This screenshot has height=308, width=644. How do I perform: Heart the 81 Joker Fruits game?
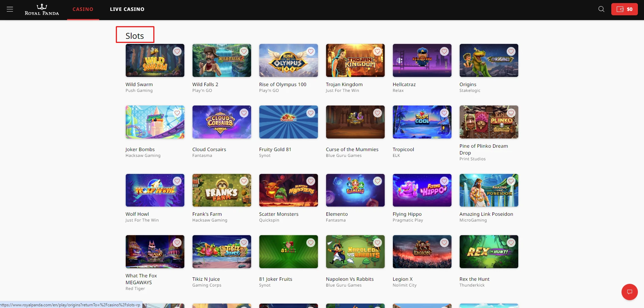point(311,243)
